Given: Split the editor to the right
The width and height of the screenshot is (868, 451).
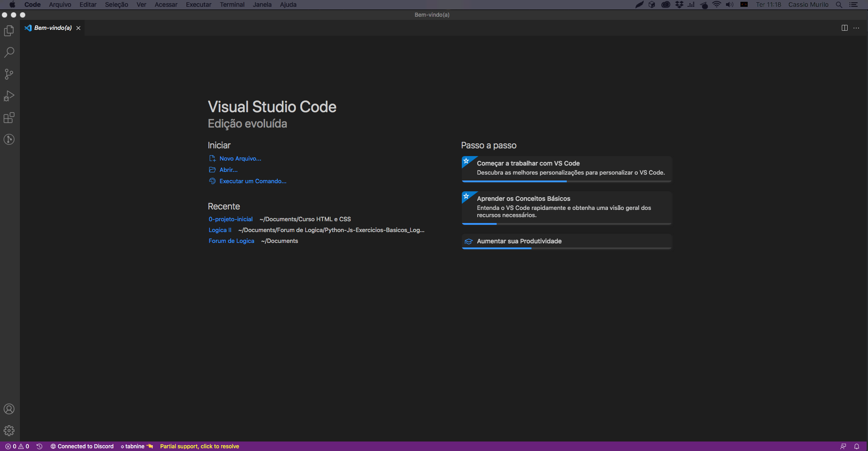Looking at the screenshot, I should (844, 28).
